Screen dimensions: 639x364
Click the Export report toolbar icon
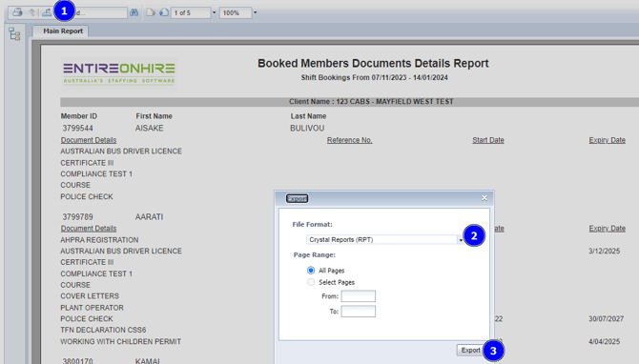tap(47, 12)
